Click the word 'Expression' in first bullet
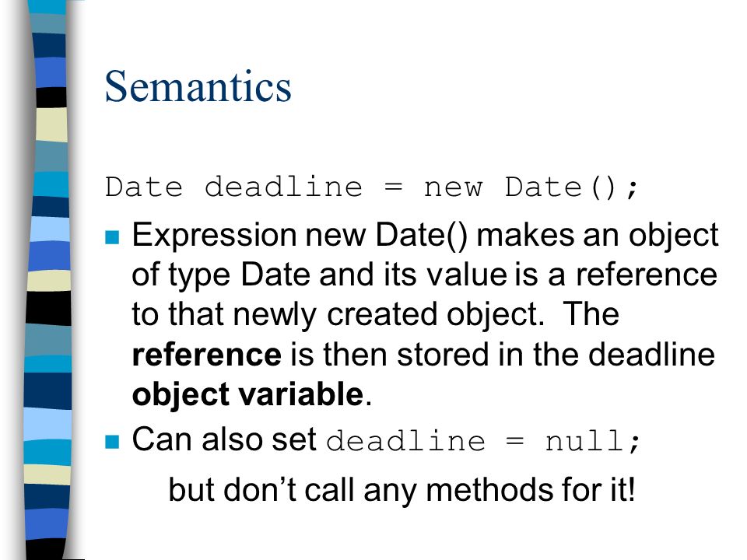This screenshot has height=560, width=747. point(215,236)
